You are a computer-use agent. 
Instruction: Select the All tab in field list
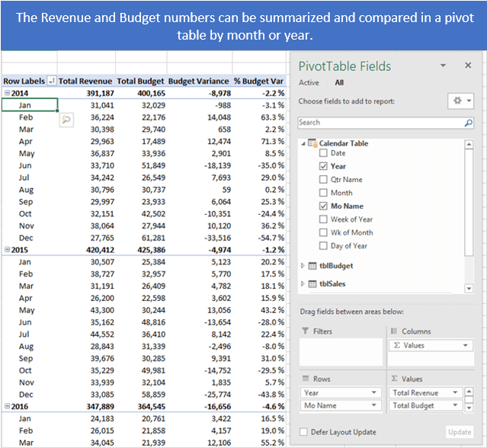pyautogui.click(x=339, y=82)
